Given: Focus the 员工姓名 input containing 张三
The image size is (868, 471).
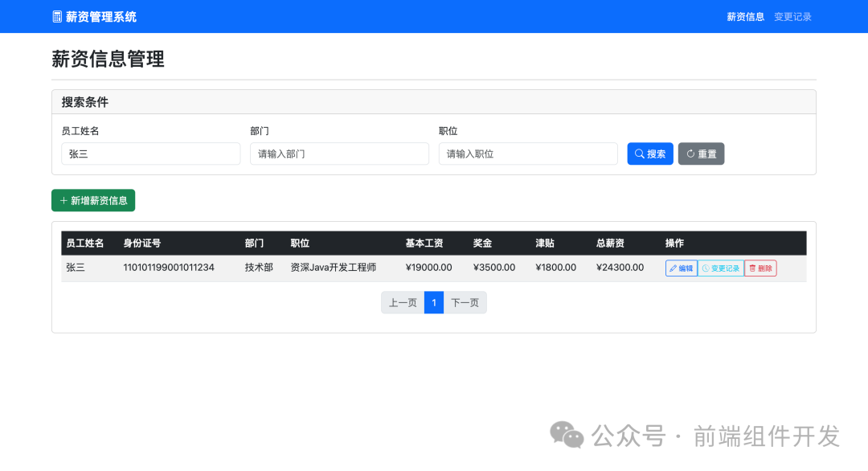Looking at the screenshot, I should tap(150, 154).
